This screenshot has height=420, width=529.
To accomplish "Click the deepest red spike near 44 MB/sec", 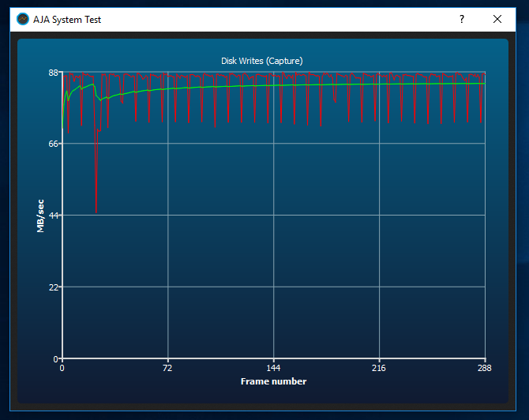I will tap(96, 211).
